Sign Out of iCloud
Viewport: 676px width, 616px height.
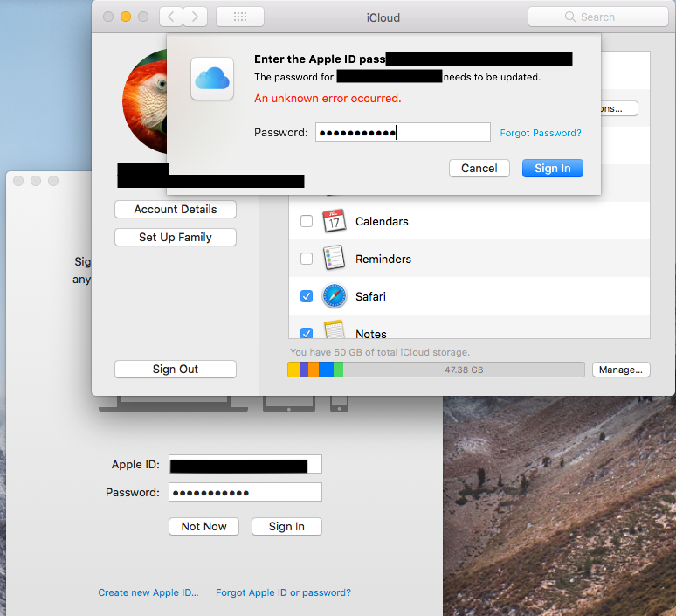176,370
